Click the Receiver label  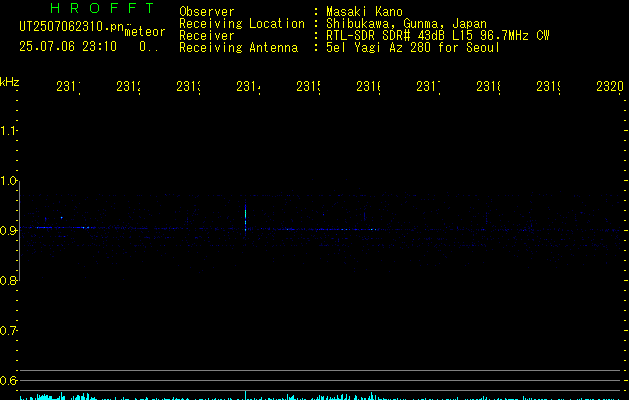[x=207, y=36]
